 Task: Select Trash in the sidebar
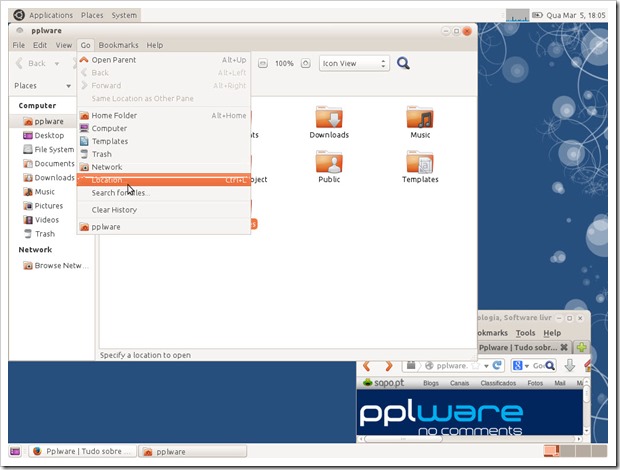coord(40,234)
